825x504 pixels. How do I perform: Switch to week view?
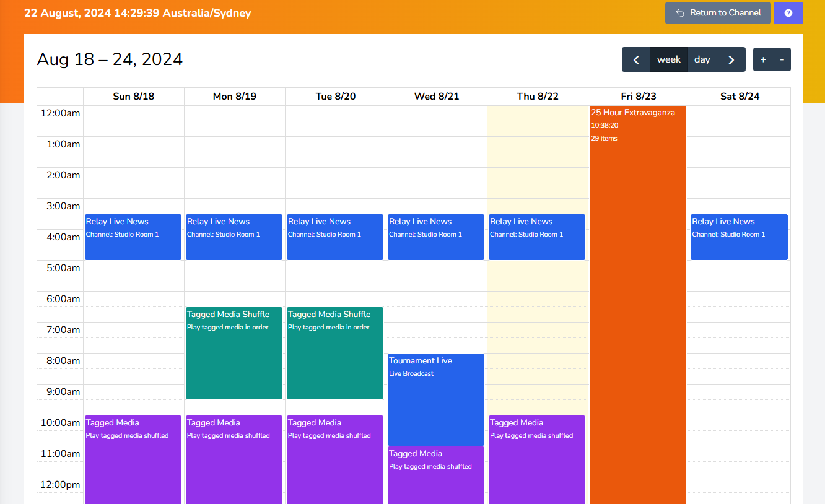tap(669, 59)
